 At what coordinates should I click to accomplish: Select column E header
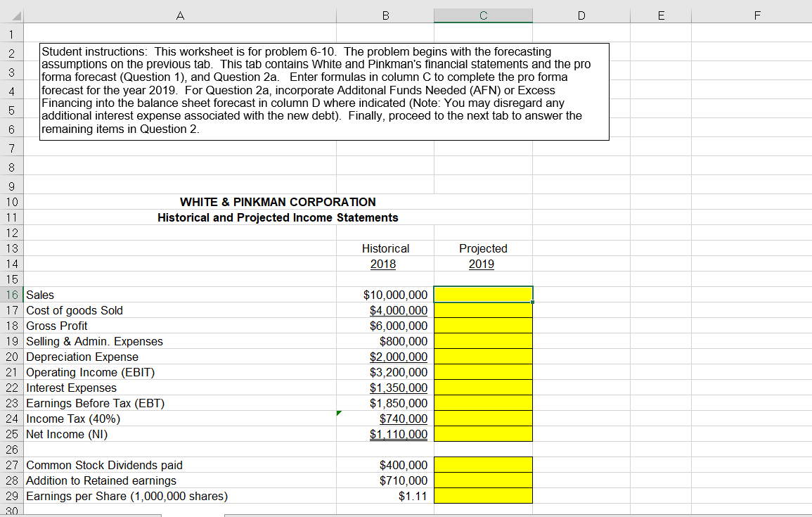tap(661, 15)
